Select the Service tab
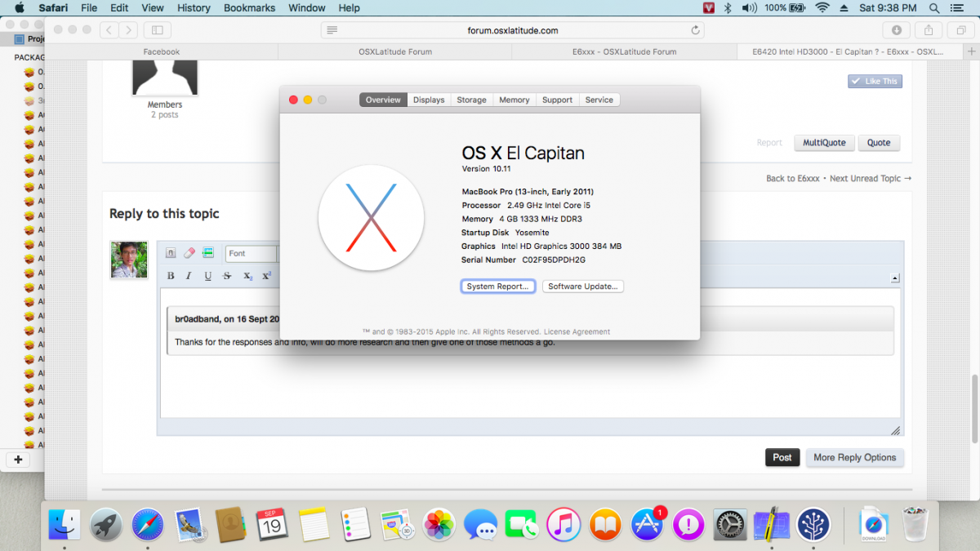The height and width of the screenshot is (551, 980). click(599, 100)
